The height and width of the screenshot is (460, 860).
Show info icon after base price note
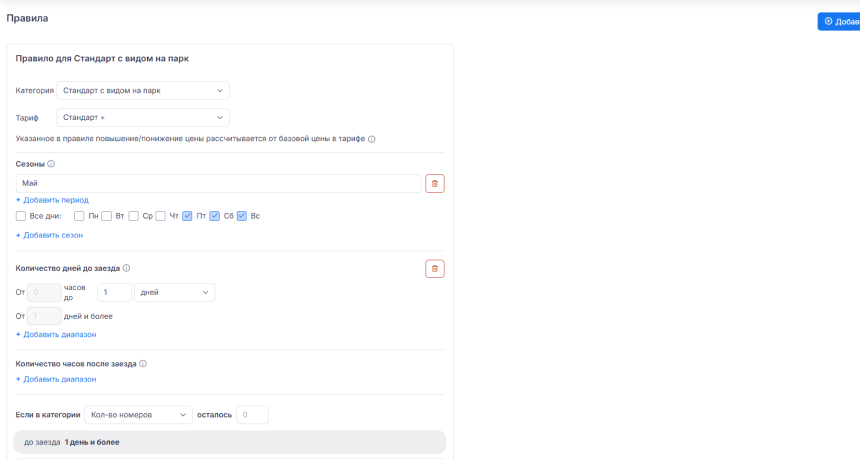click(x=371, y=139)
